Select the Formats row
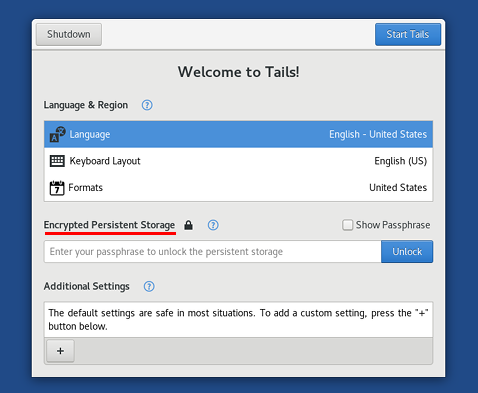Screen dimensions: 478x393 pos(239,188)
